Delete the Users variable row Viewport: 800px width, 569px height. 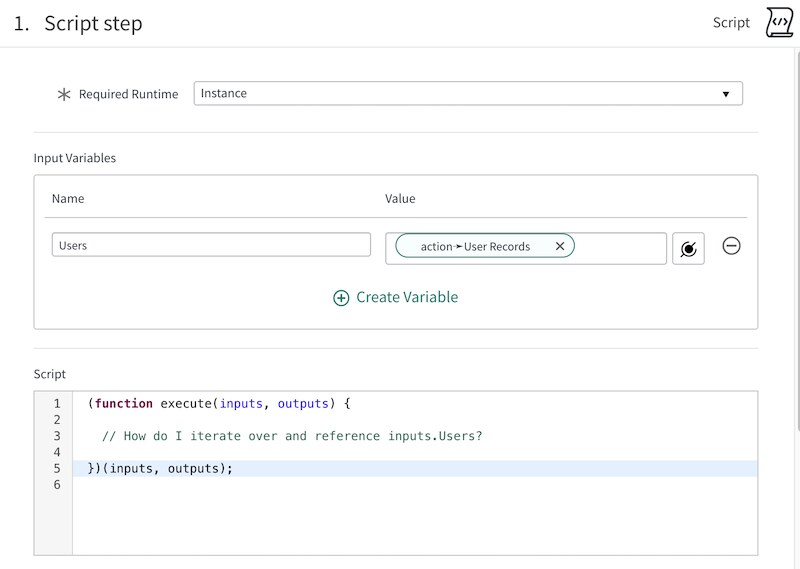click(731, 246)
